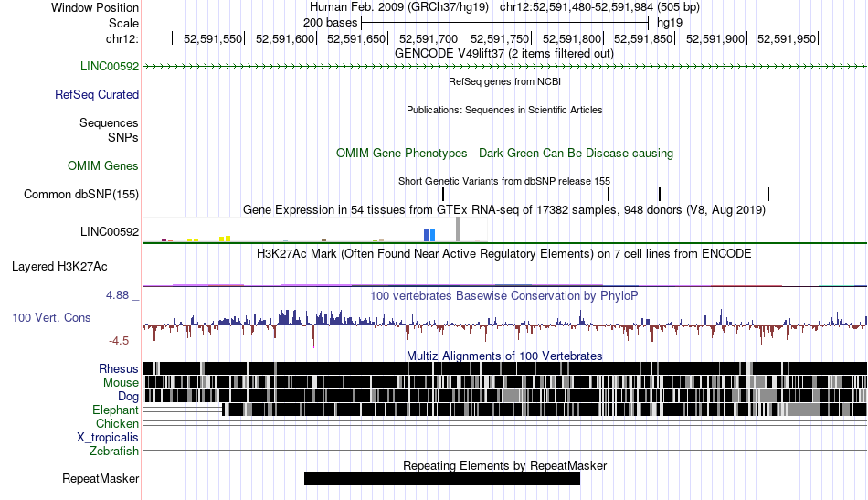The image size is (868, 500).
Task: Click the 52,591,850 ruler coordinate
Action: 643,38
